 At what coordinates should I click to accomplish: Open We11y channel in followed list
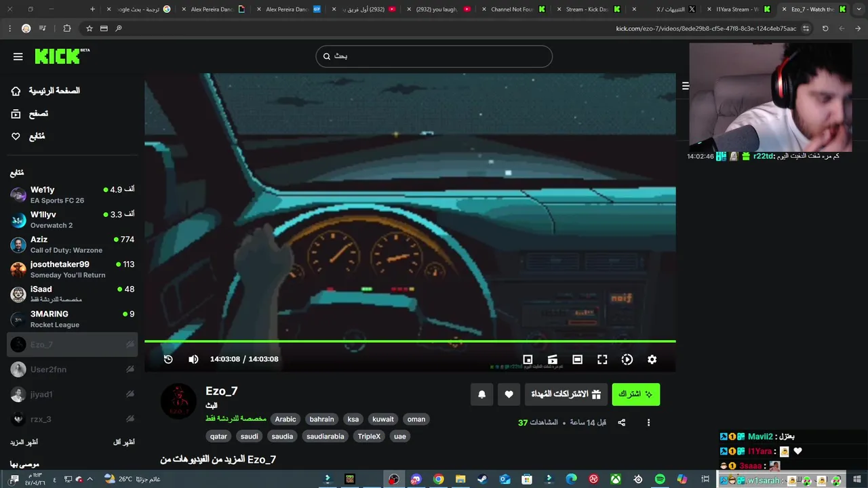pyautogui.click(x=72, y=195)
